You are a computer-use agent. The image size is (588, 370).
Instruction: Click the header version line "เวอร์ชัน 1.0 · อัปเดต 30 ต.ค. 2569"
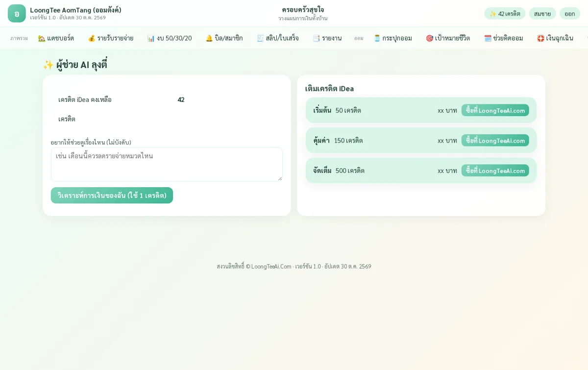[68, 18]
